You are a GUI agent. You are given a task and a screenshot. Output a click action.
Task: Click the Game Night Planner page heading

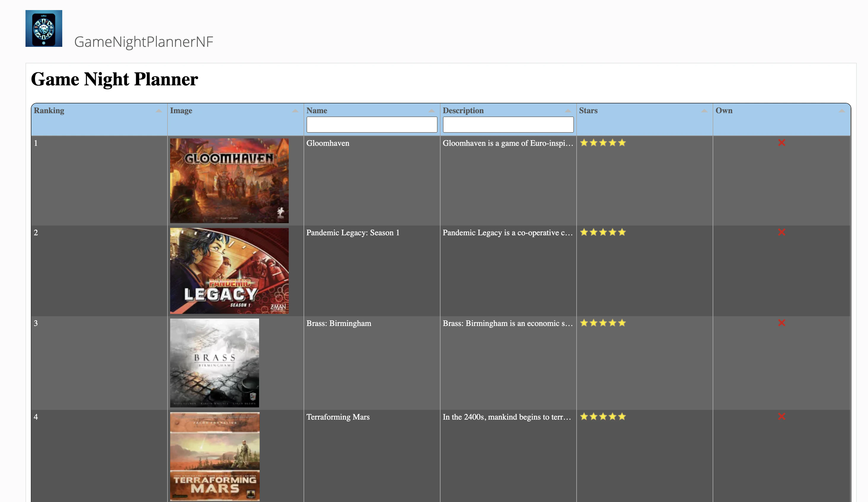pos(114,79)
